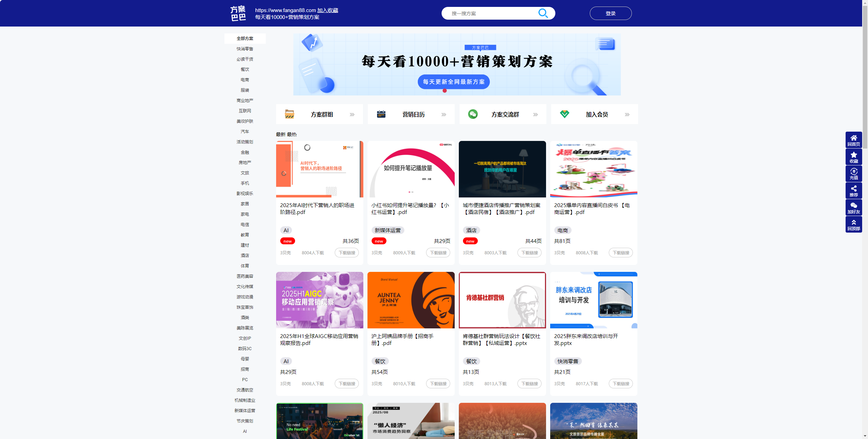Click 下载链接 for the 小红书 plan
This screenshot has width=868, height=439.
coord(438,253)
